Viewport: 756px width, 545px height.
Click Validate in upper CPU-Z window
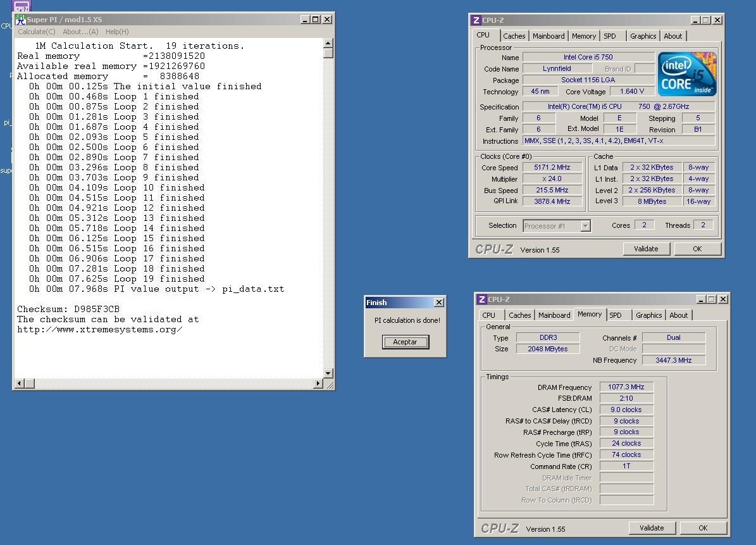coord(646,249)
